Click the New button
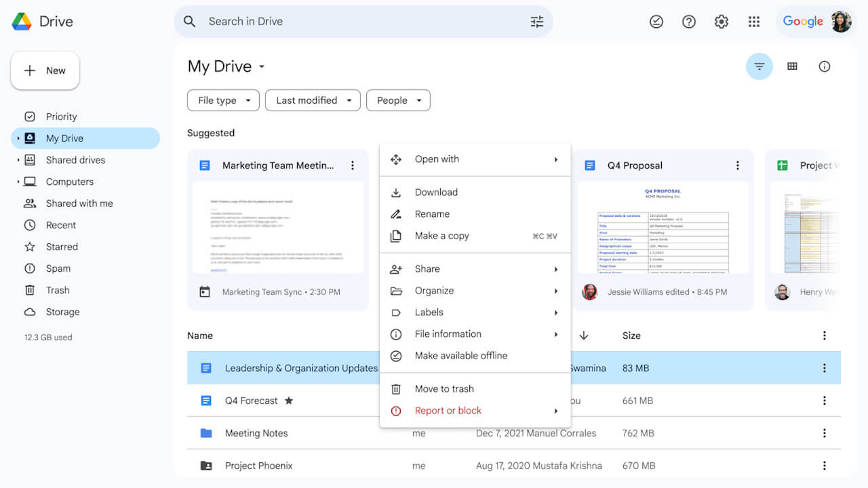Viewport: 868px width, 488px height. click(45, 70)
